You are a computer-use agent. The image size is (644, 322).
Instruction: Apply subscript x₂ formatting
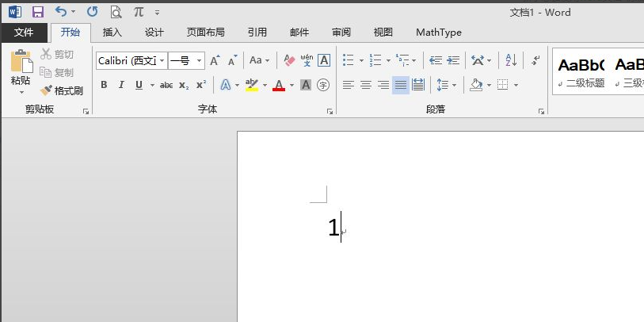coord(184,85)
